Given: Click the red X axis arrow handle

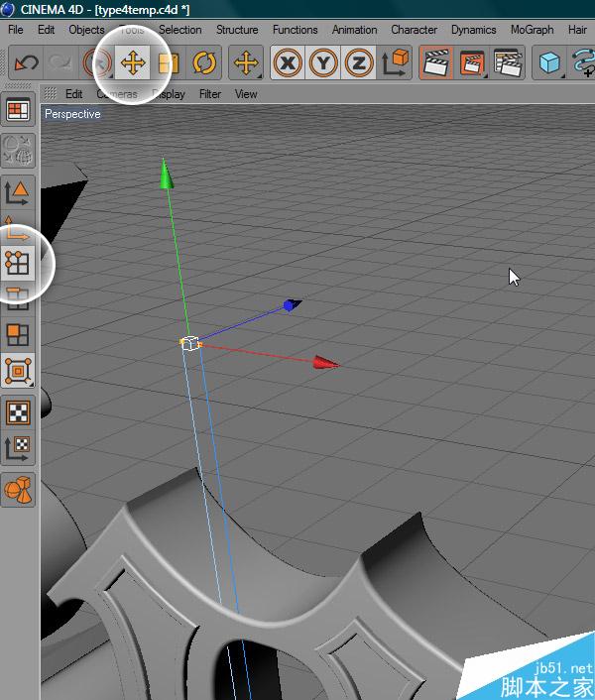Looking at the screenshot, I should tap(326, 363).
